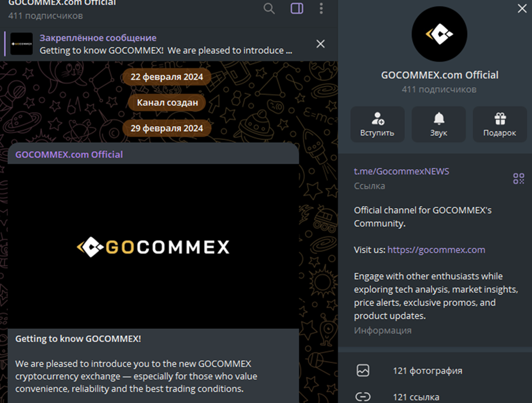Image resolution: width=532 pixels, height=403 pixels.
Task: Open the https://gocommex.com website link
Action: (x=436, y=250)
